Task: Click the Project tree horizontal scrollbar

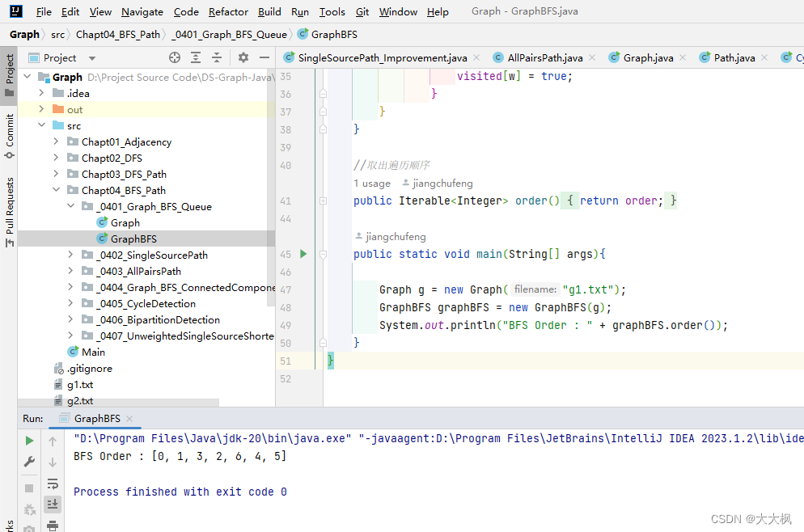Action: click(118, 403)
